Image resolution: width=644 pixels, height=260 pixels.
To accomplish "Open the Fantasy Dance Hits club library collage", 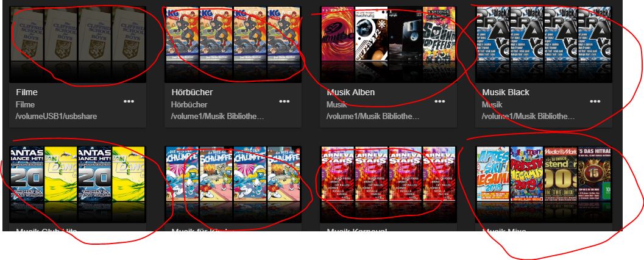I will click(x=77, y=184).
